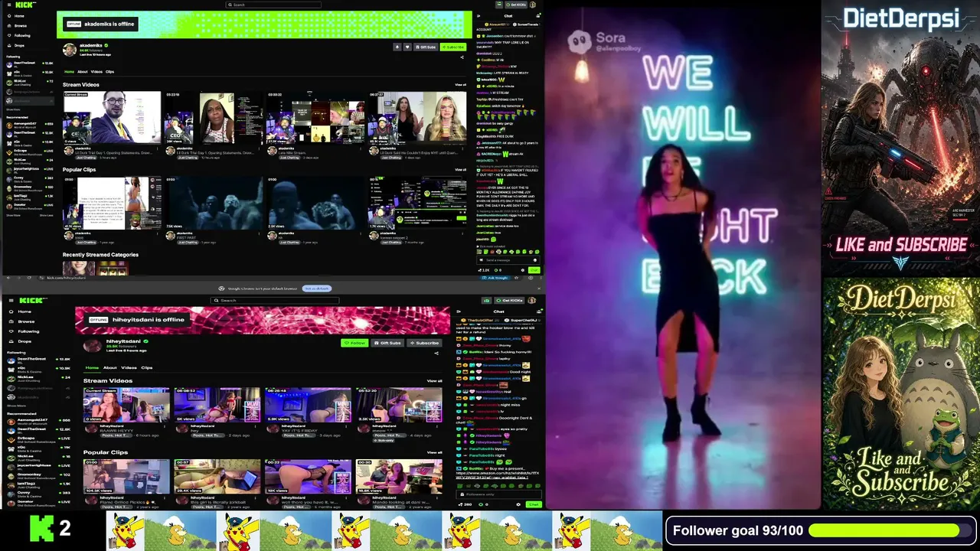980x551 pixels.
Task: Switch to Videos tab on akademiks channel
Action: [x=96, y=72]
